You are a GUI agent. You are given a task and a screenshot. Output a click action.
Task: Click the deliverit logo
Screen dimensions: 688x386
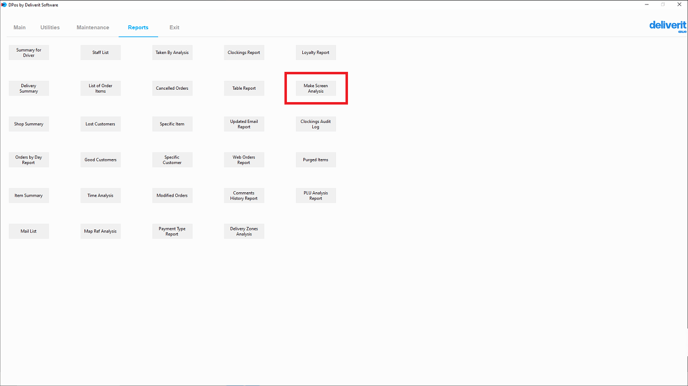coord(667,26)
